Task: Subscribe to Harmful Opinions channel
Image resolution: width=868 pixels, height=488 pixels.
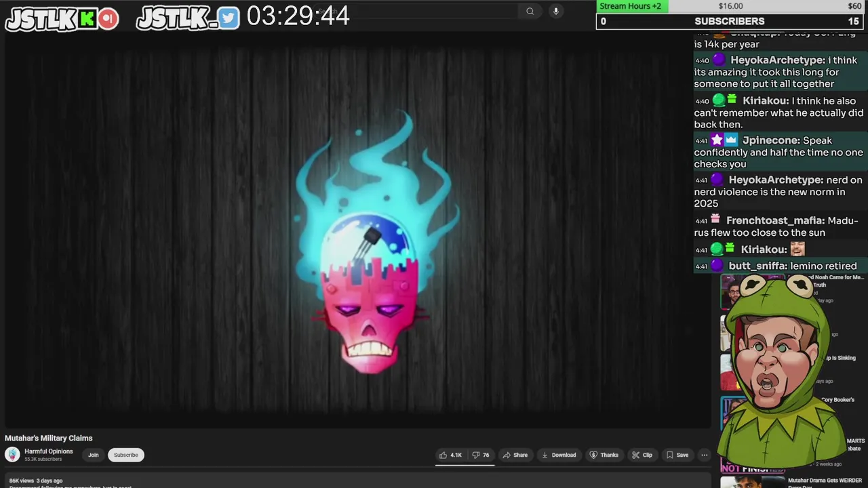Action: pos(125,455)
